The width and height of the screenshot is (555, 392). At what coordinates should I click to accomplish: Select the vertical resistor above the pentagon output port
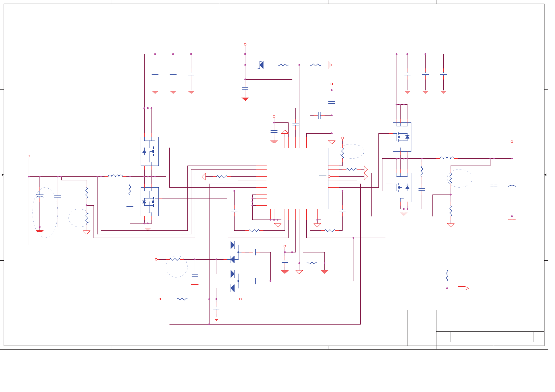click(447, 275)
